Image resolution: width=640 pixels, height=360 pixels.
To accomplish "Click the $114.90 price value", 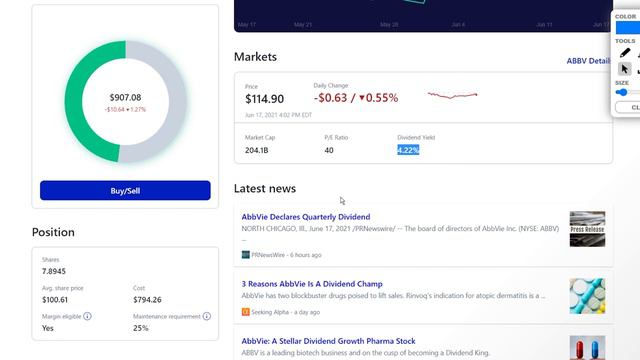I will click(264, 99).
